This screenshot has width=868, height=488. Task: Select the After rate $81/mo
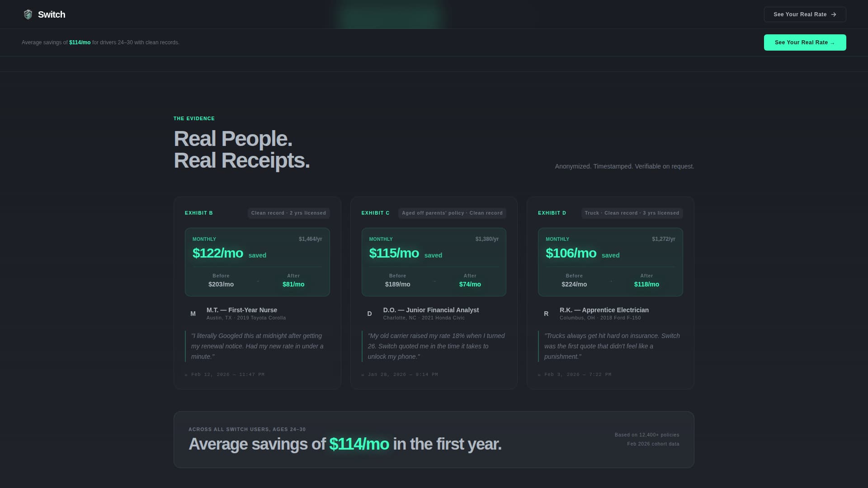[x=293, y=284]
